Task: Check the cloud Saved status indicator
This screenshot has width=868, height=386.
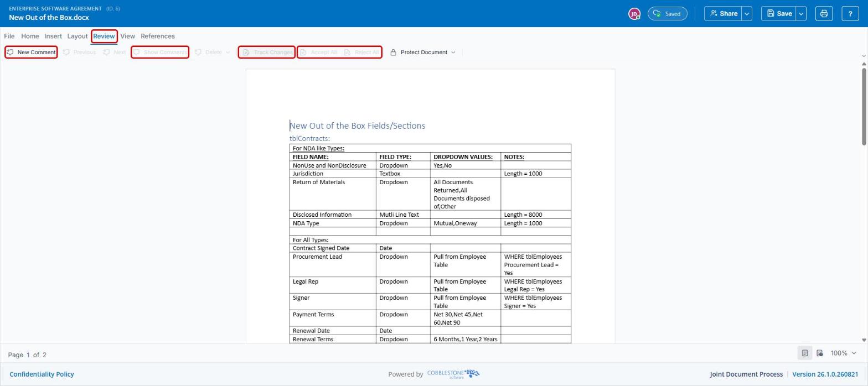Action: (x=667, y=13)
